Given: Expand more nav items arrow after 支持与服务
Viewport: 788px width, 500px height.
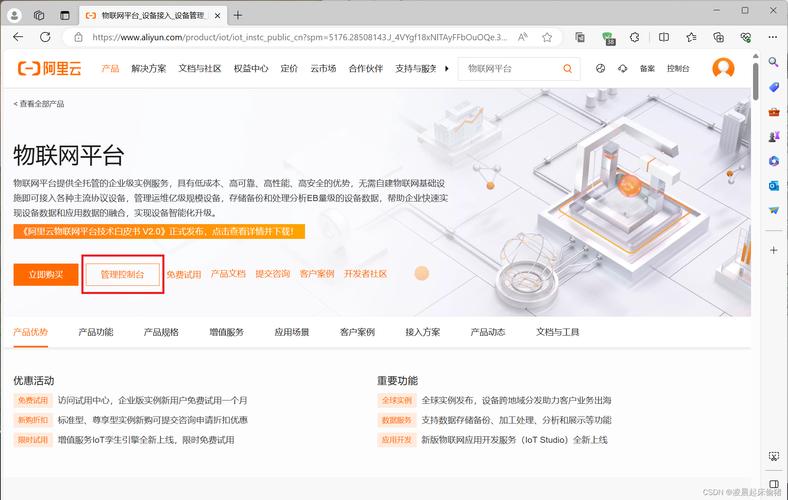Looking at the screenshot, I should 447,68.
